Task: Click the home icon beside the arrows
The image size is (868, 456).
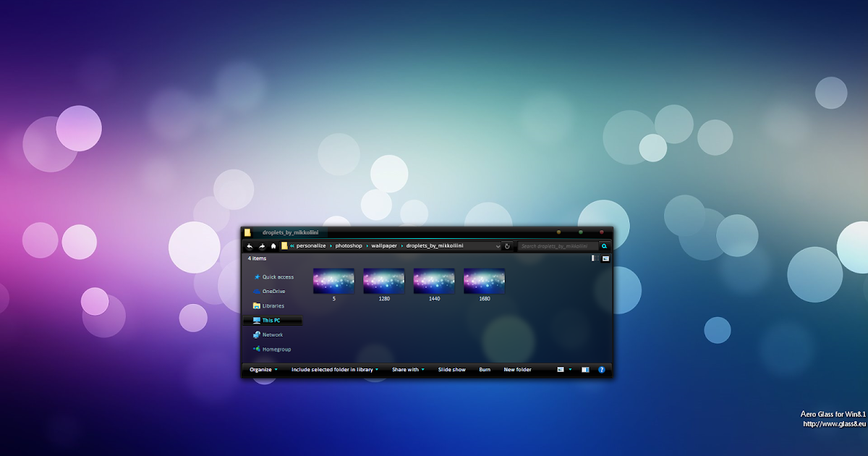Action: 273,246
